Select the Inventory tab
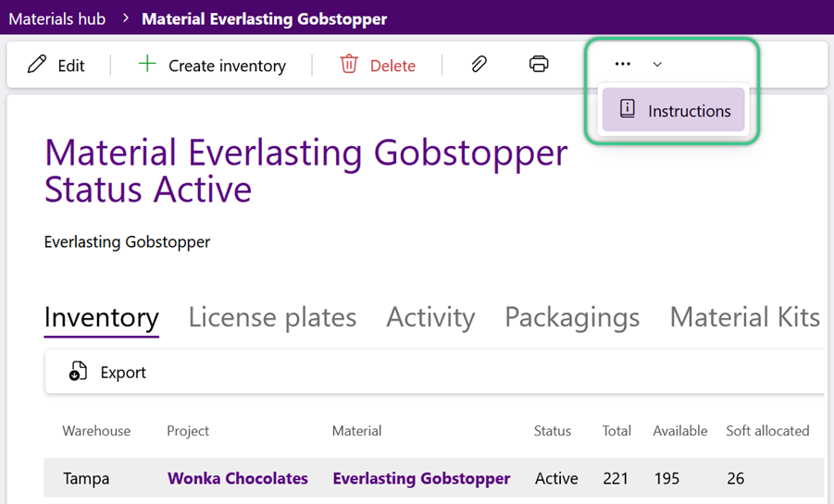This screenshot has height=504, width=834. tap(102, 317)
